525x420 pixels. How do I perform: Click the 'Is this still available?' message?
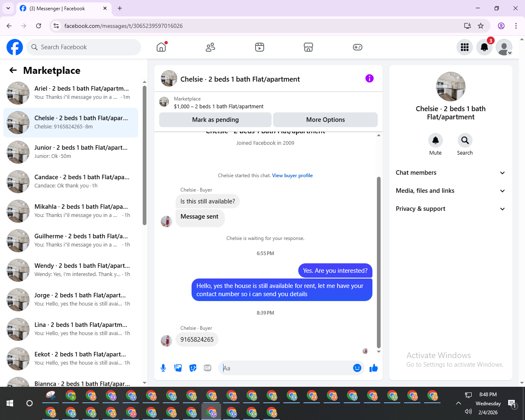(x=208, y=201)
